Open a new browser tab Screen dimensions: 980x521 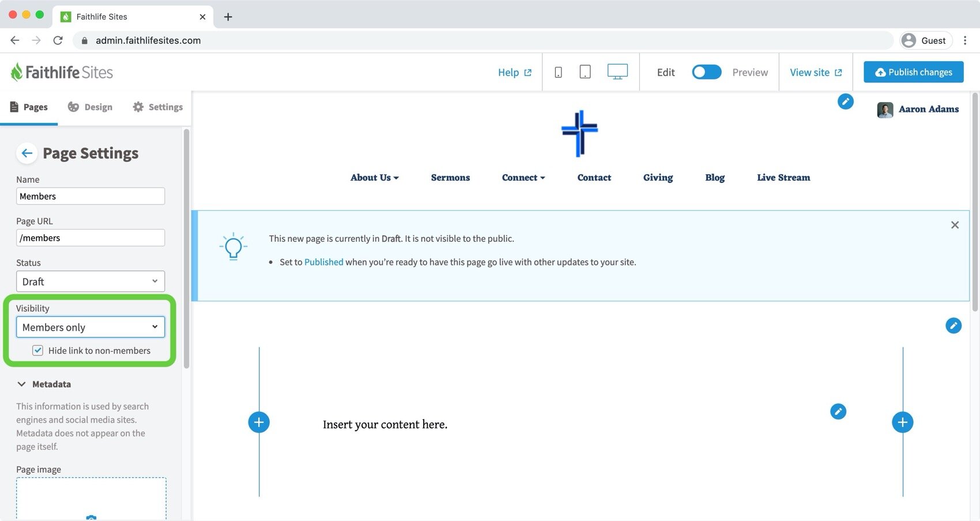[228, 17]
